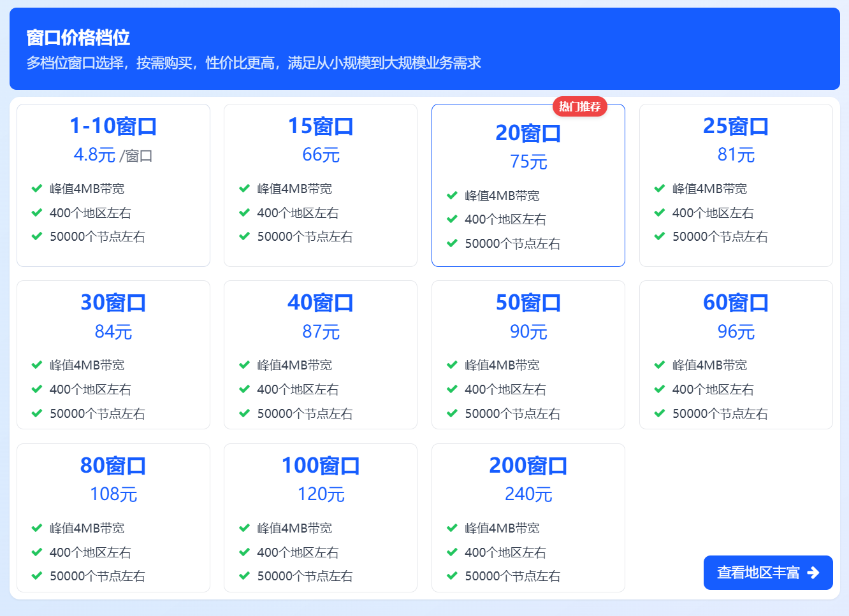Click the checkmark beside 400个地区左右 in 200窗口 card
Screen dimensions: 849x616
pos(452,552)
